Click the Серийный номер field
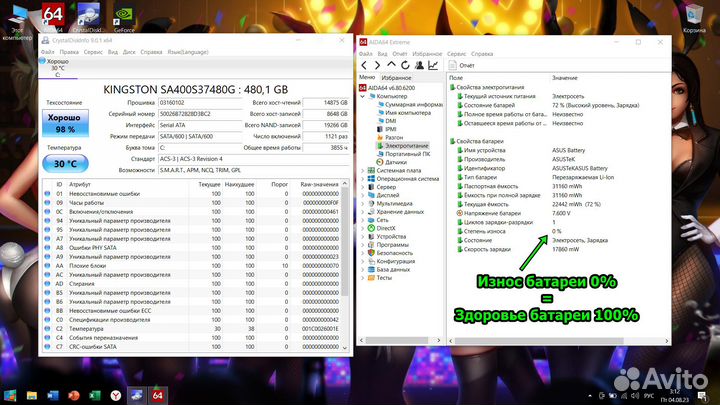Image resolution: width=720 pixels, height=405 pixels. [200, 113]
